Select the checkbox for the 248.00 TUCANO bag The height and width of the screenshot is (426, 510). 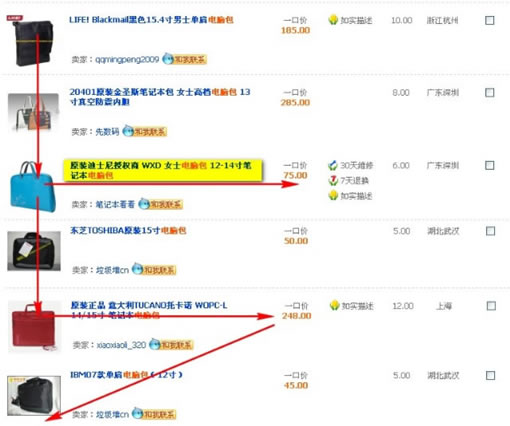point(491,305)
